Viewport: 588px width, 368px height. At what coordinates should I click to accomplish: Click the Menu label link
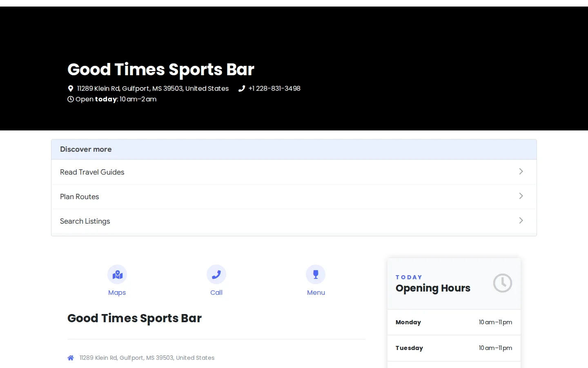tap(316, 292)
